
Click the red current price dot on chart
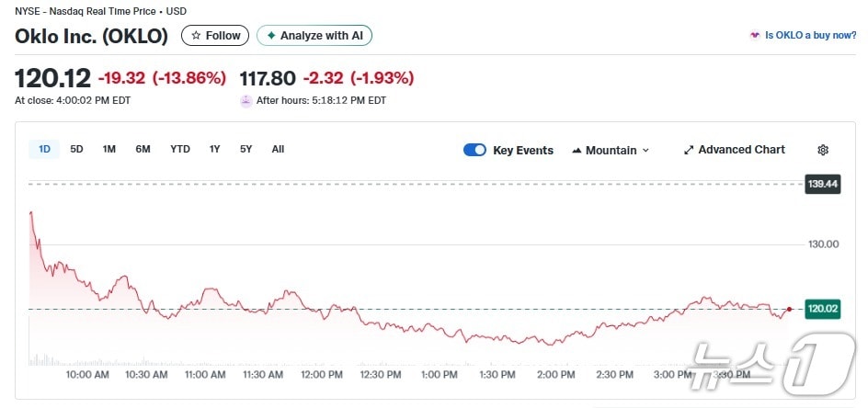point(789,309)
